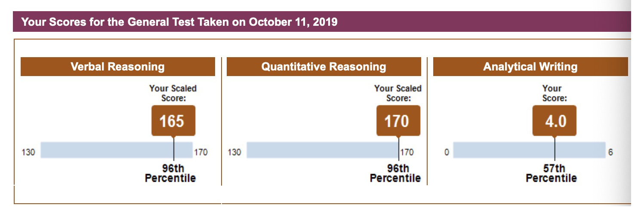Click the 130 minimum label on Verbal bar
Screen dimensions: 644x214
(x=28, y=152)
